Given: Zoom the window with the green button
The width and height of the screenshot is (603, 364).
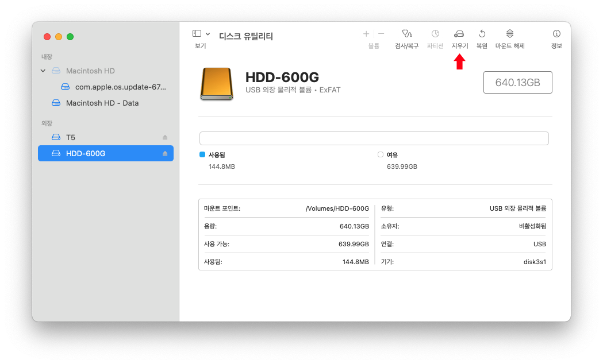Looking at the screenshot, I should (x=70, y=37).
